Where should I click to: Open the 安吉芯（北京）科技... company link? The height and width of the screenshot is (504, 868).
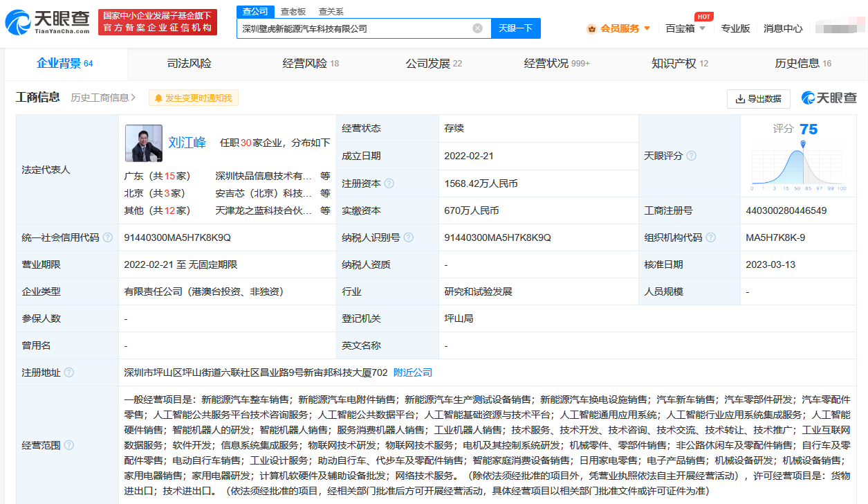(x=264, y=193)
